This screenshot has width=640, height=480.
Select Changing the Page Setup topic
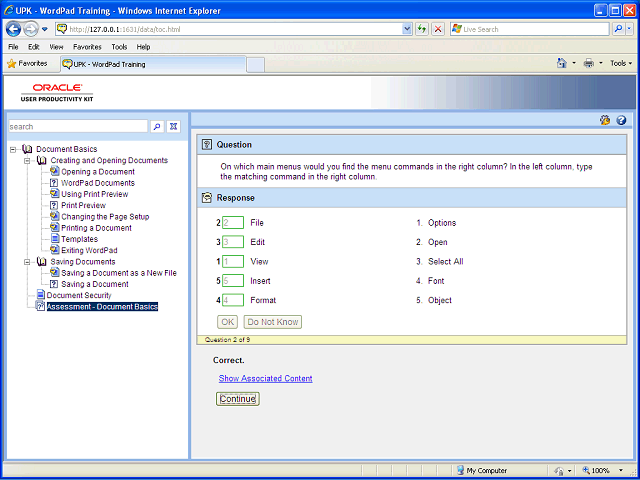[105, 217]
